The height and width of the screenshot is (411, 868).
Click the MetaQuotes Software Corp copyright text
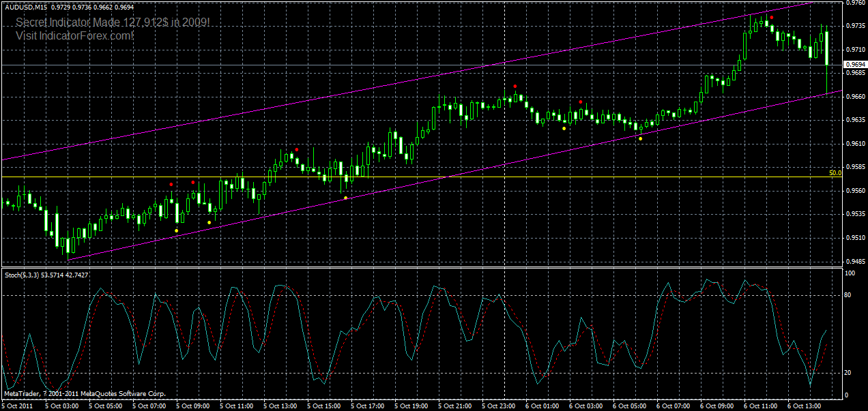click(83, 393)
